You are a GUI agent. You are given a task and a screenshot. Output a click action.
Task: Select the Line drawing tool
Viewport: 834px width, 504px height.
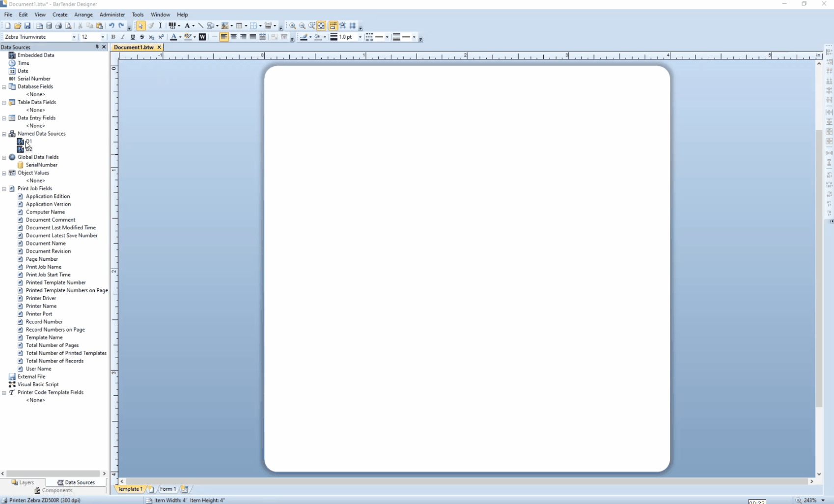point(201,26)
